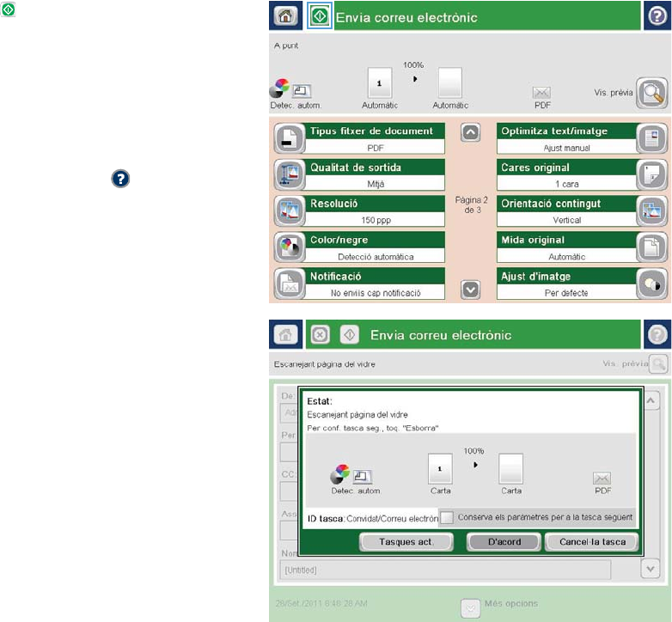Select the "150 ppp" resolution value
672x622 pixels.
tap(376, 220)
